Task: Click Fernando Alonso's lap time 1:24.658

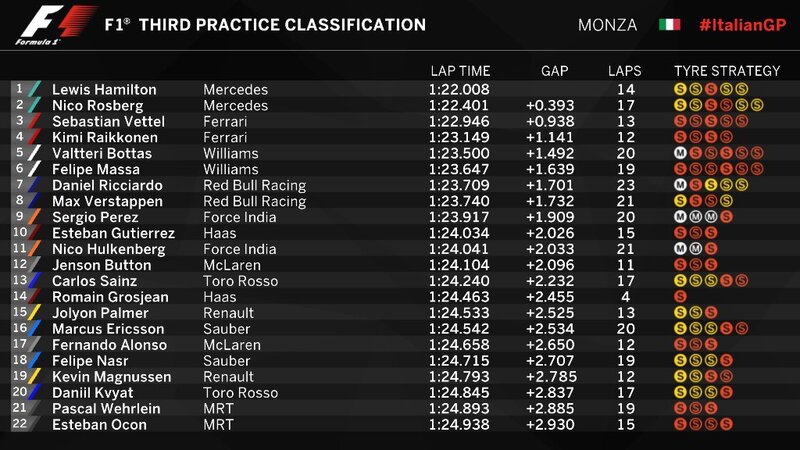Action: [x=459, y=345]
